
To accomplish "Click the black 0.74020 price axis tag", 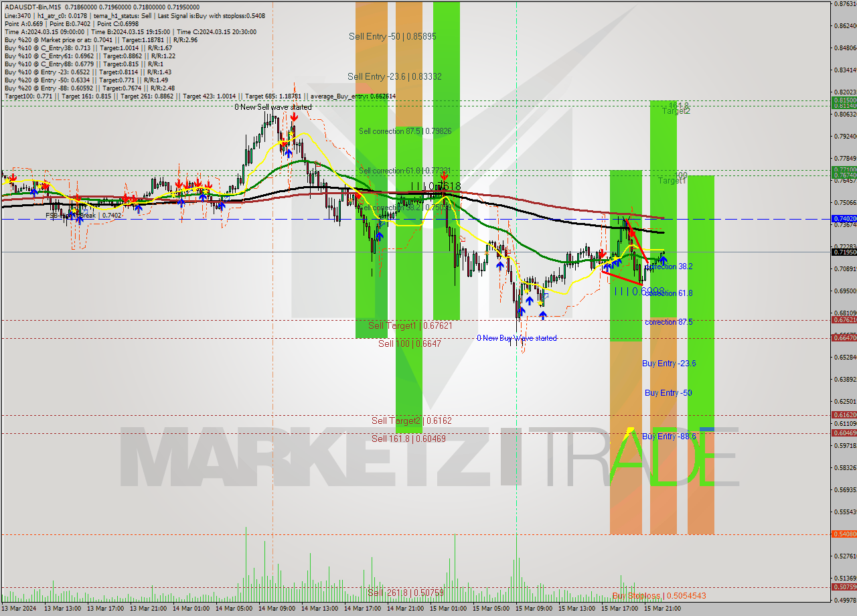I will click(x=844, y=219).
